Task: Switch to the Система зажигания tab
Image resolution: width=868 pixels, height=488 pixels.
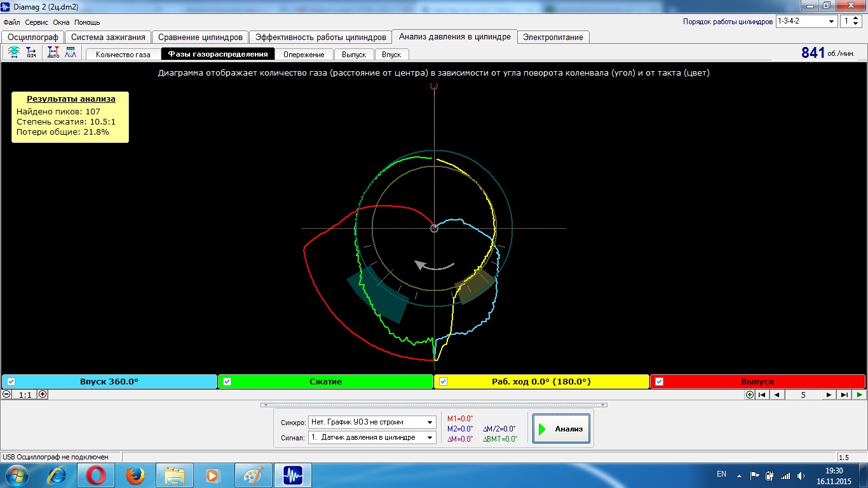Action: (x=108, y=37)
